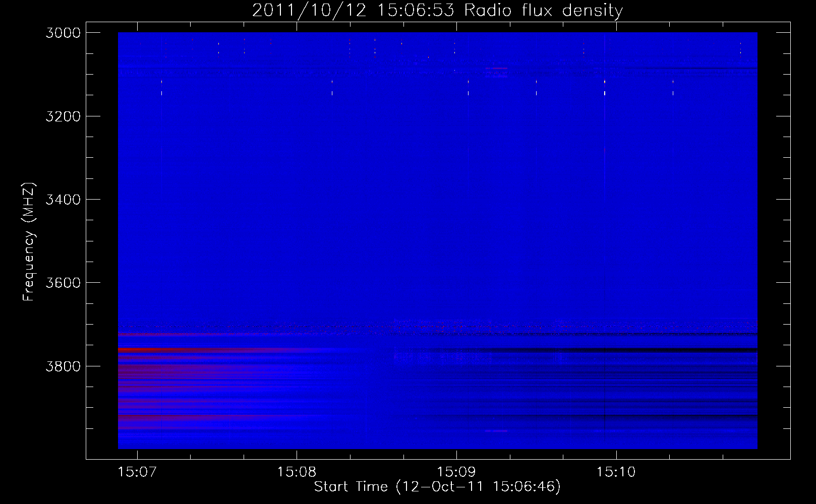Click the 3800 frequency tick label
816x504 pixels.
[x=63, y=366]
